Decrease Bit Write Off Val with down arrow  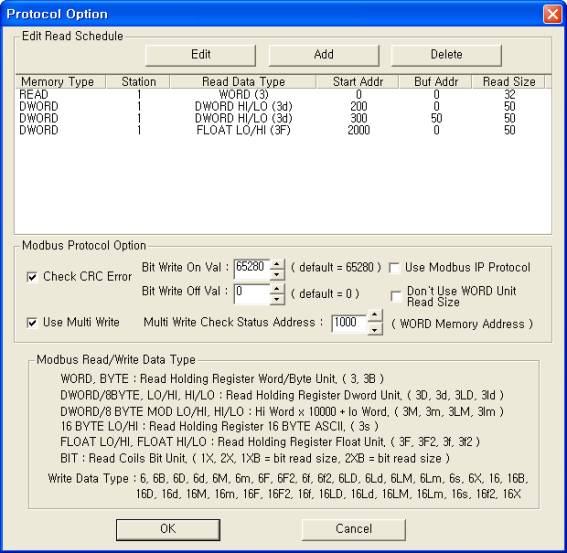pos(277,299)
